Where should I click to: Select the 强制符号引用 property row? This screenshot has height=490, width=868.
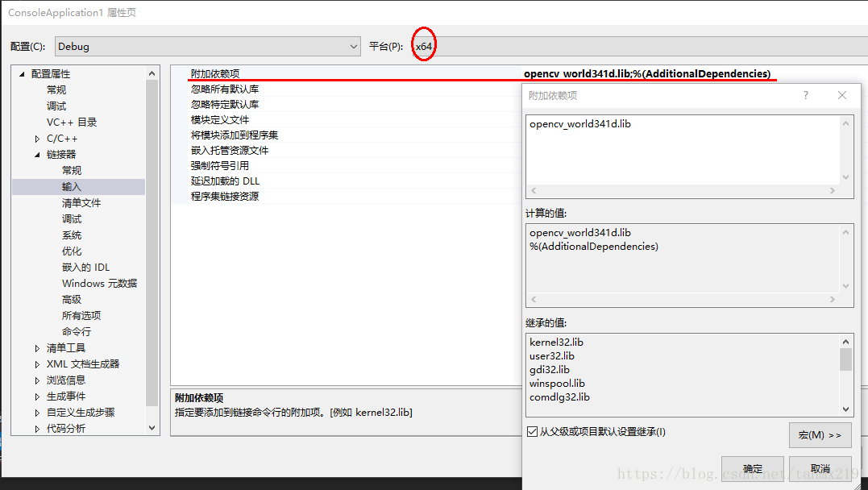[x=220, y=165]
